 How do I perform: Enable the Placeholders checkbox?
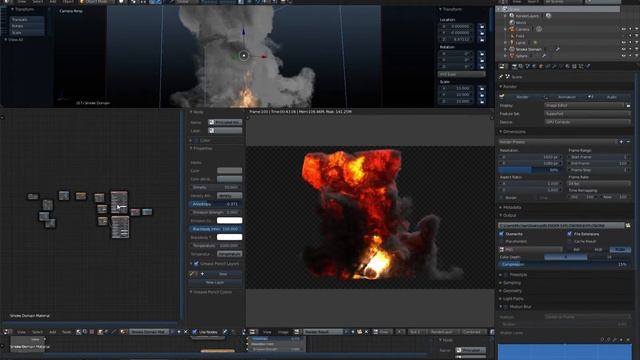(x=501, y=241)
